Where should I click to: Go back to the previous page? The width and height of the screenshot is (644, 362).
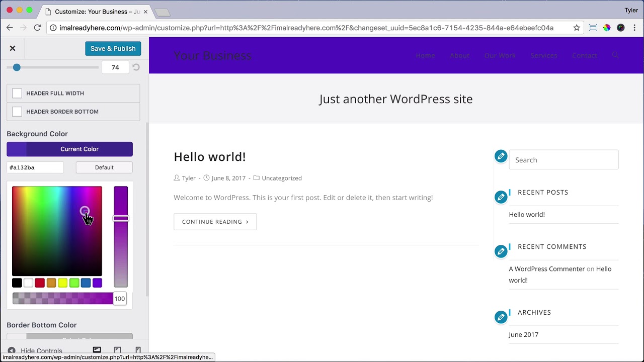pos(10,28)
